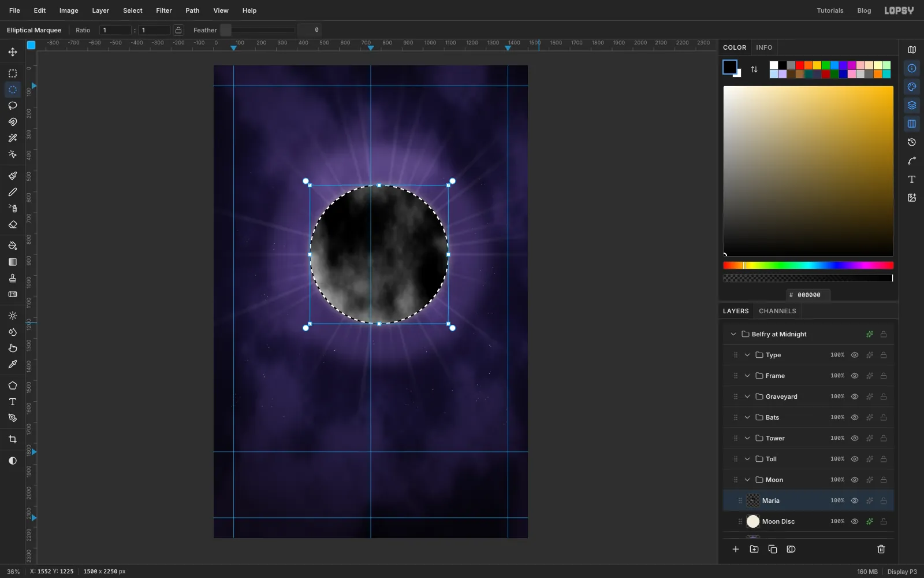The image size is (924, 578).
Task: Delete layer with trash icon
Action: click(x=881, y=549)
